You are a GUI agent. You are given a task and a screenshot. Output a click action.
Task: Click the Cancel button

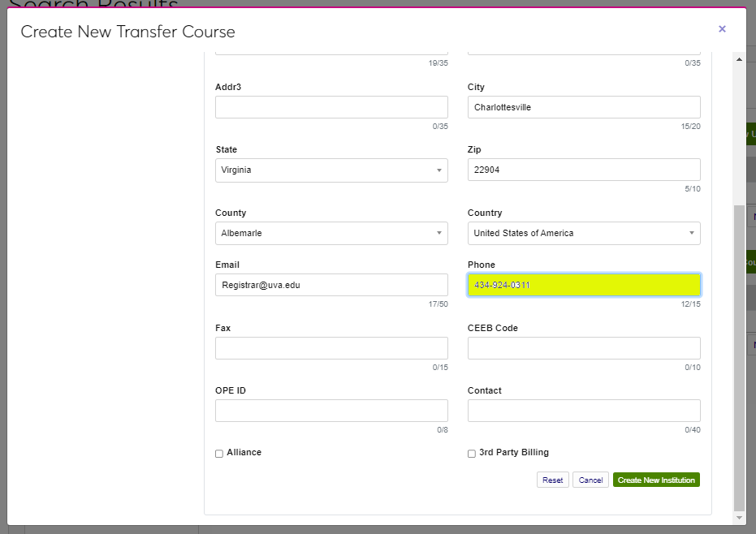[x=590, y=480]
